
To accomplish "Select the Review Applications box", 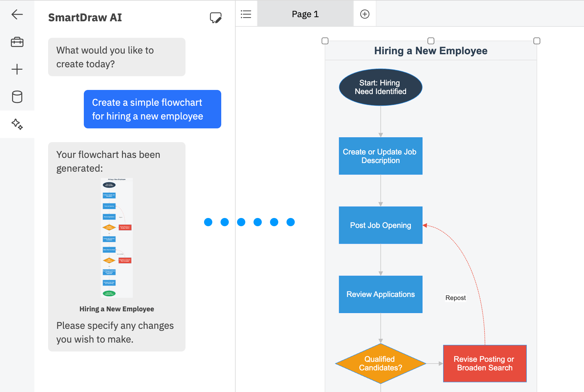I will point(381,294).
